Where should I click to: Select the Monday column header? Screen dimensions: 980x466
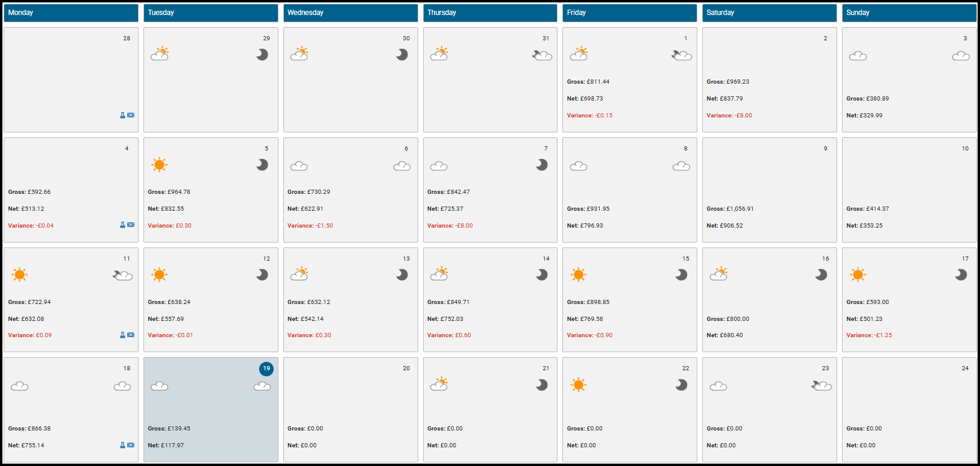tap(71, 13)
